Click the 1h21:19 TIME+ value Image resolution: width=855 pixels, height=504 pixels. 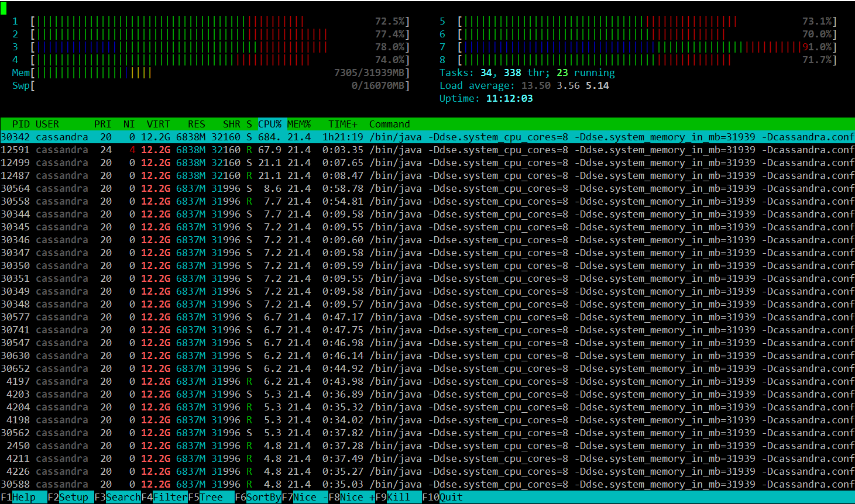(343, 137)
